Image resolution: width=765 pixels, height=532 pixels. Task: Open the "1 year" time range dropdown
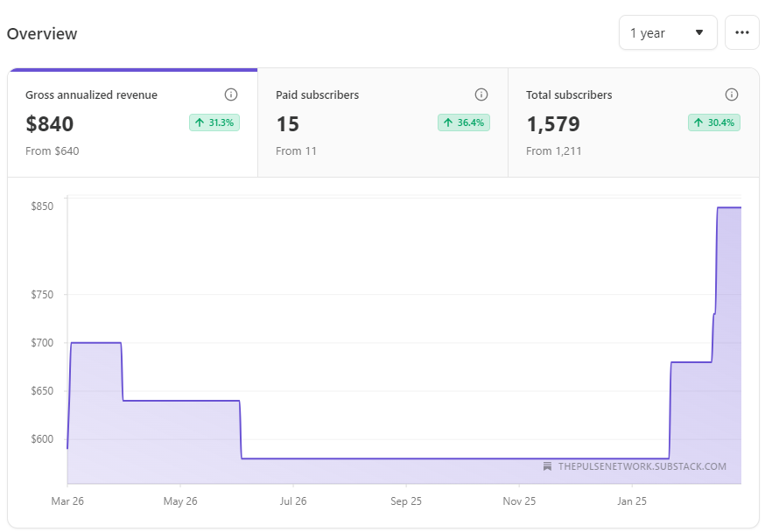pyautogui.click(x=667, y=33)
